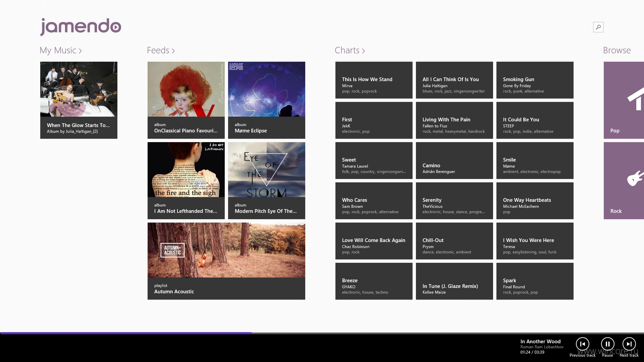Seek within the playback progress bar
This screenshot has width=644, height=362.
coord(322,333)
